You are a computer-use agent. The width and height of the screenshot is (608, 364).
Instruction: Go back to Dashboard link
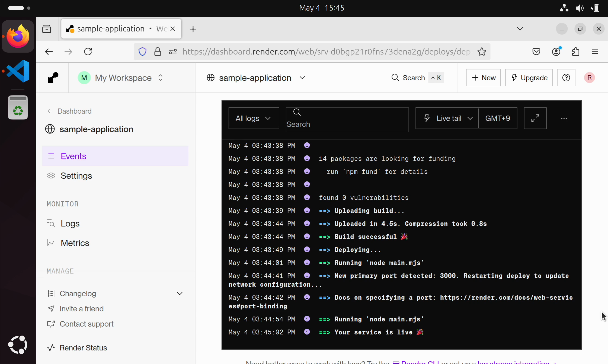(x=74, y=111)
